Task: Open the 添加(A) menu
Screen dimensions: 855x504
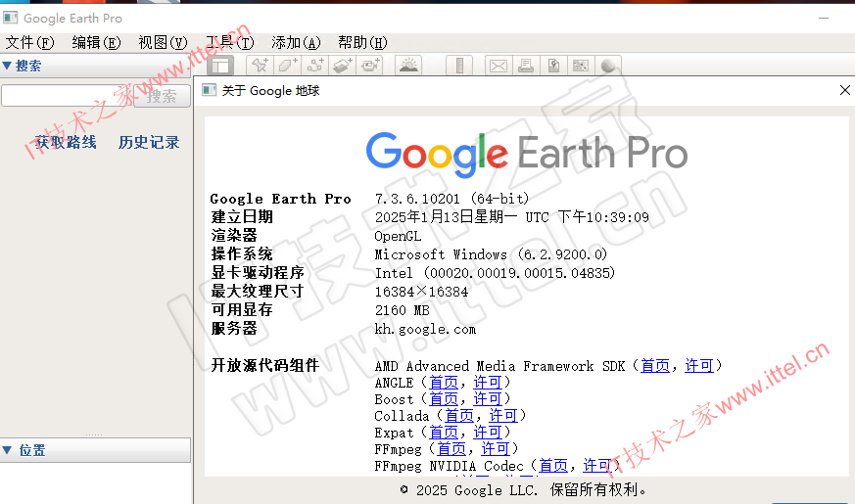Action: click(296, 42)
